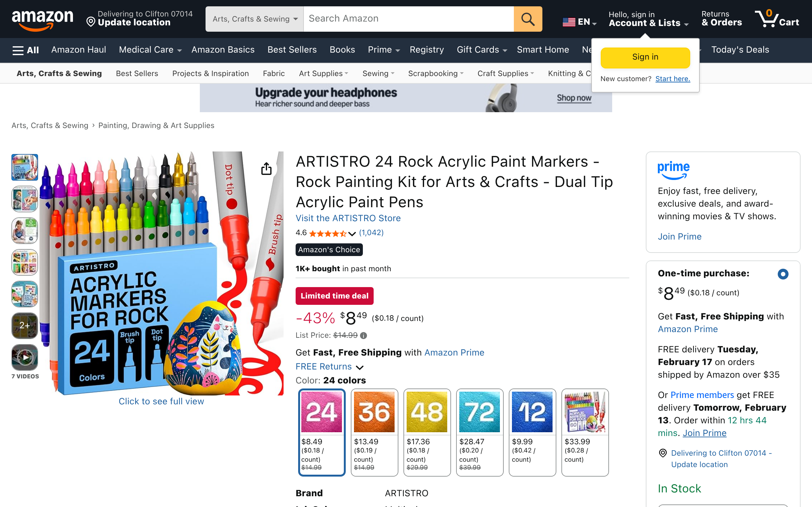Select the One-time purchase radio button
Image resolution: width=812 pixels, height=507 pixels.
[x=783, y=274]
